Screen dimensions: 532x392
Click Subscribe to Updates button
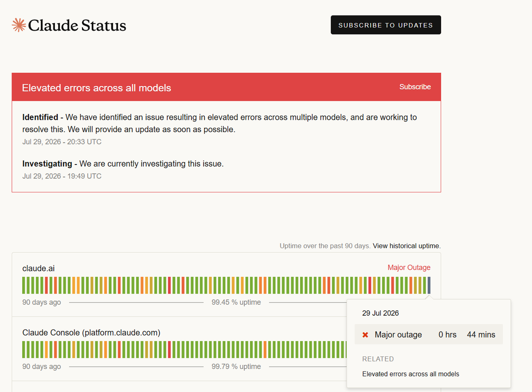coord(386,25)
